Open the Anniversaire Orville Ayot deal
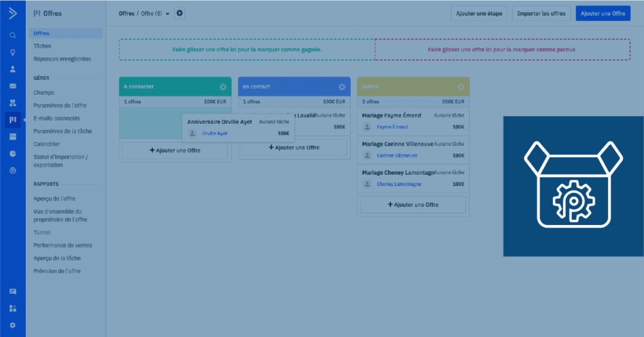Screen dimensions: 644x337 [219, 122]
